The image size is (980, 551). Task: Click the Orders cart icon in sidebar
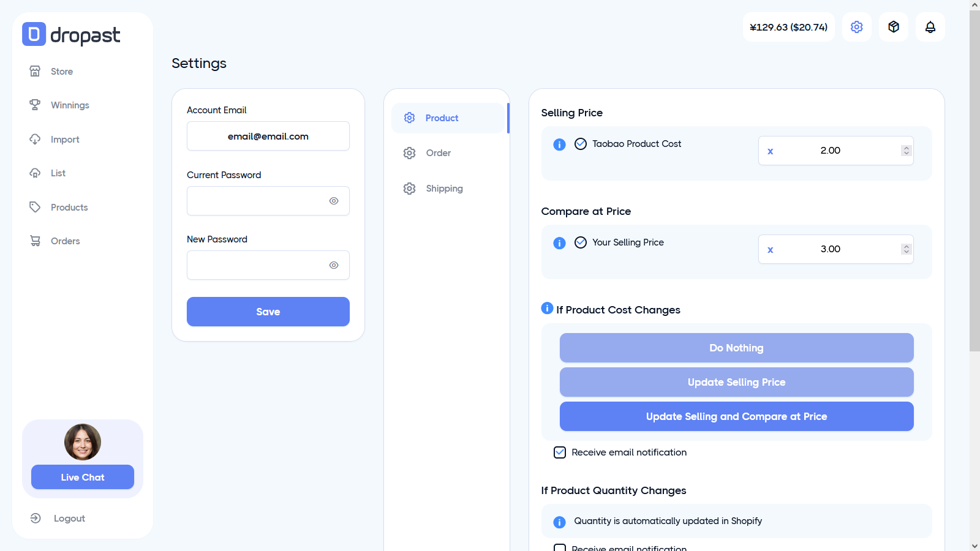[x=35, y=241]
